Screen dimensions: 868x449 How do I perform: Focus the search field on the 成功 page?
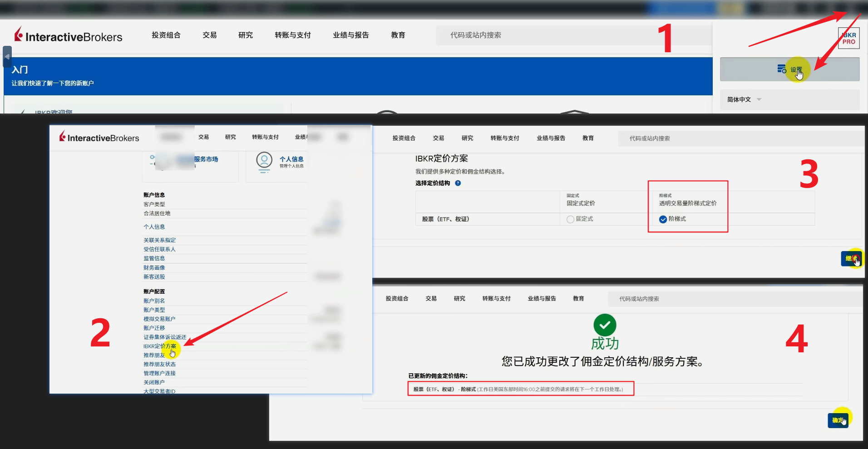point(735,299)
